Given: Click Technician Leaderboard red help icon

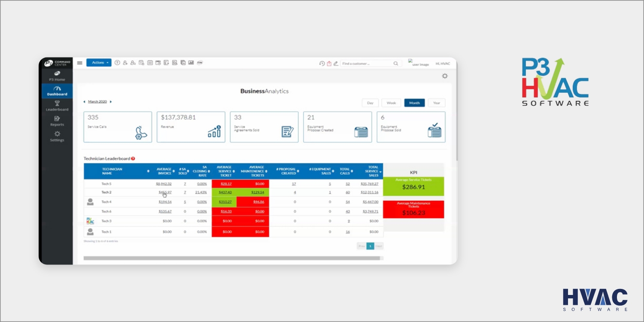Looking at the screenshot, I should pyautogui.click(x=133, y=158).
